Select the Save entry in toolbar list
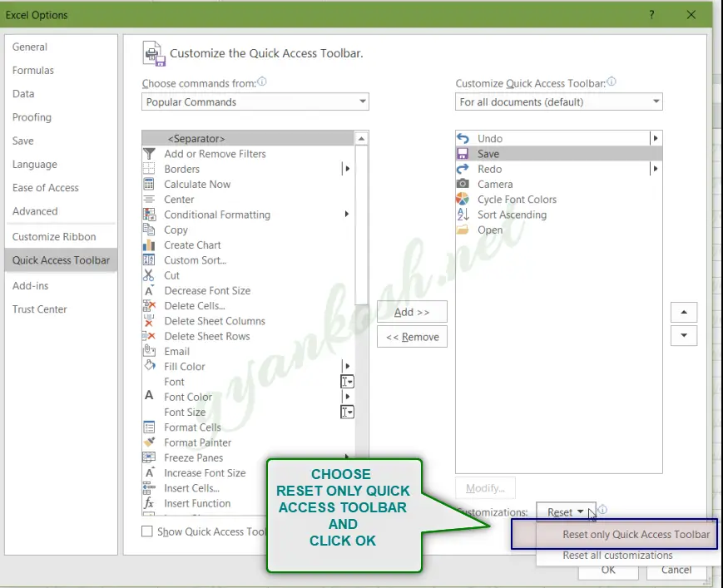 (x=559, y=154)
